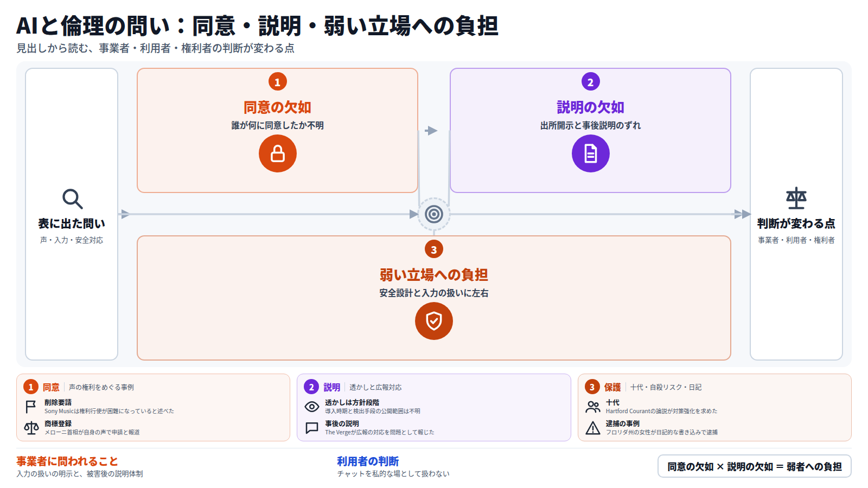The image size is (868, 488).
Task: Click the Sony Music description line
Action: [x=109, y=411]
